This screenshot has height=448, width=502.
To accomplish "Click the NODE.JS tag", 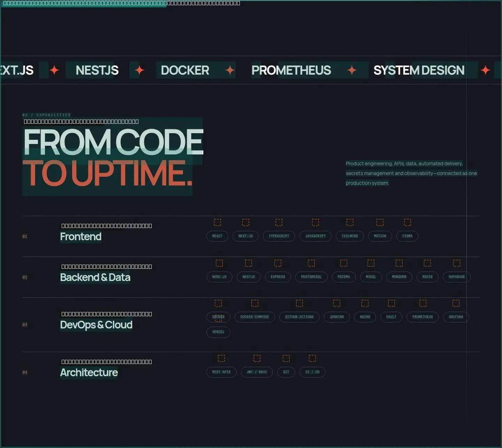I will [x=219, y=277].
